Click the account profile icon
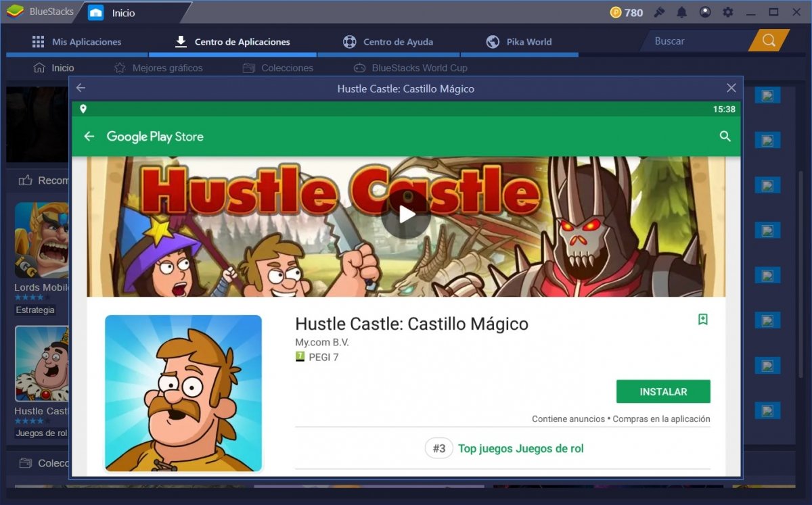 (x=704, y=12)
